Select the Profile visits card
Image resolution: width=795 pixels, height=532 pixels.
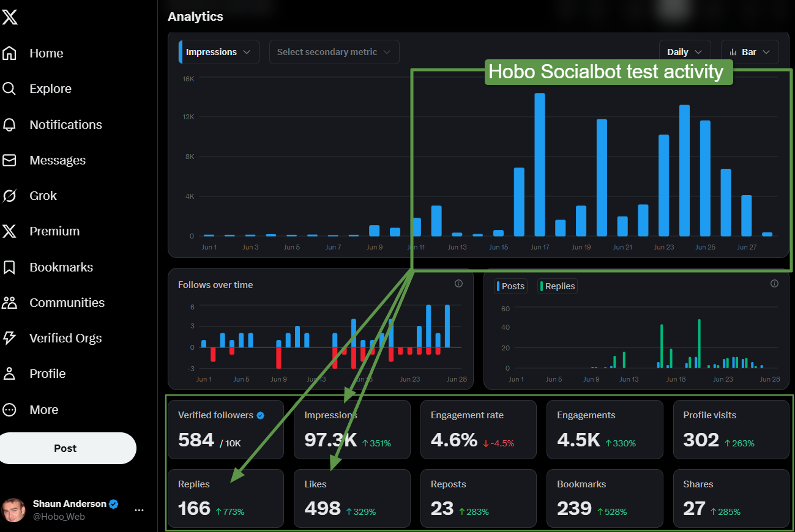tap(731, 429)
